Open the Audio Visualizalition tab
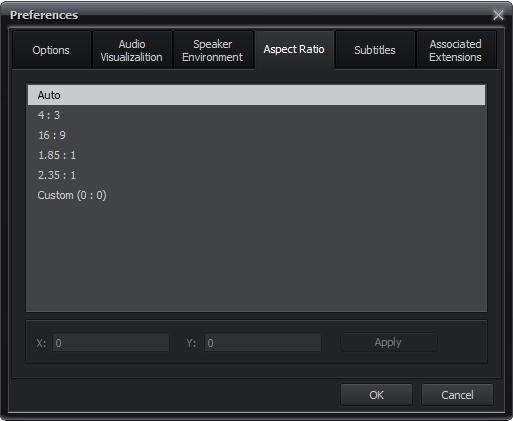 pyautogui.click(x=132, y=50)
